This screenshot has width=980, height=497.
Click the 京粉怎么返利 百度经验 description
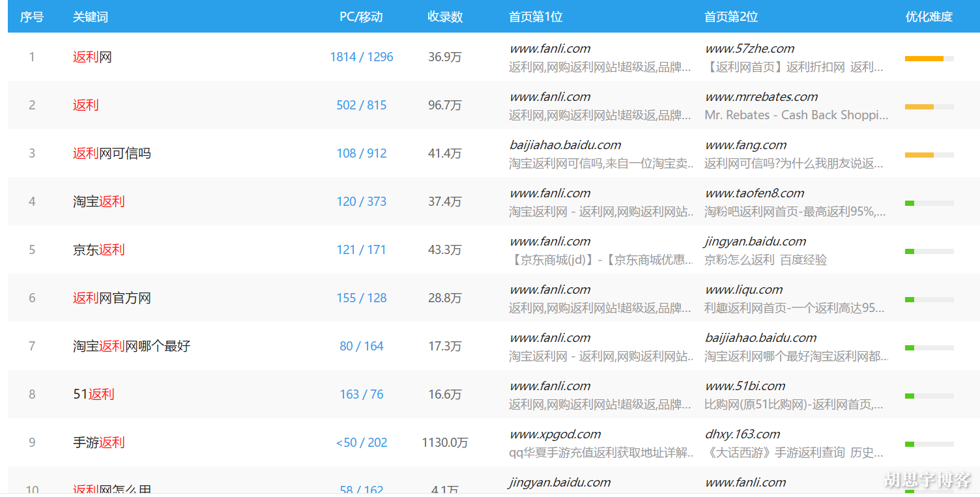pos(766,260)
